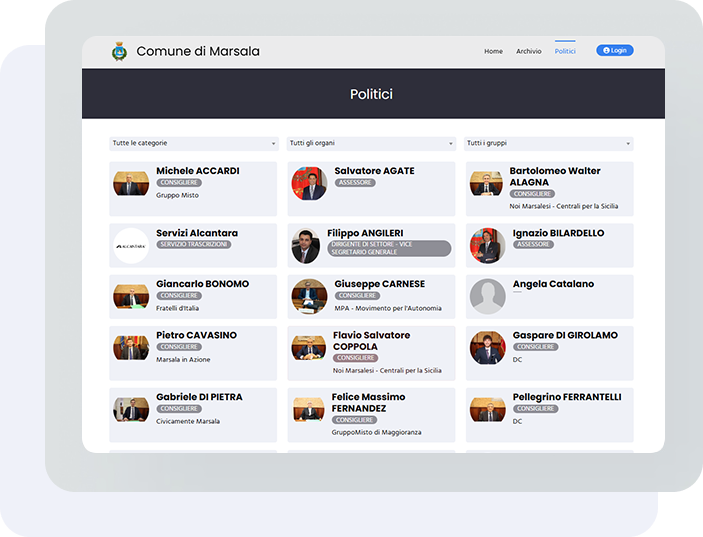
Task: Click Gaspare DI GIROLAMO's round photo
Action: 487,348
